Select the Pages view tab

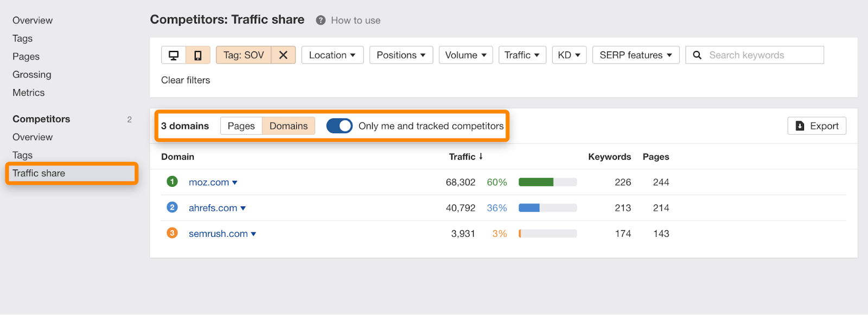click(x=241, y=125)
